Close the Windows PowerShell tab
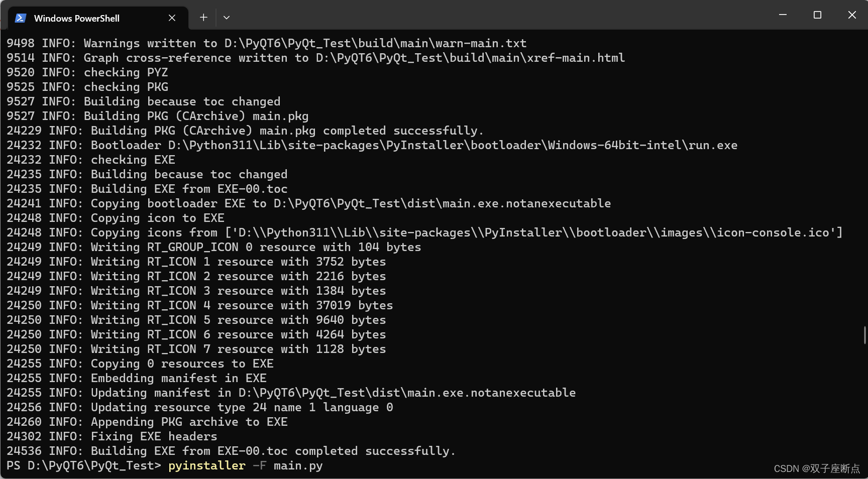The width and height of the screenshot is (868, 479). click(x=172, y=18)
